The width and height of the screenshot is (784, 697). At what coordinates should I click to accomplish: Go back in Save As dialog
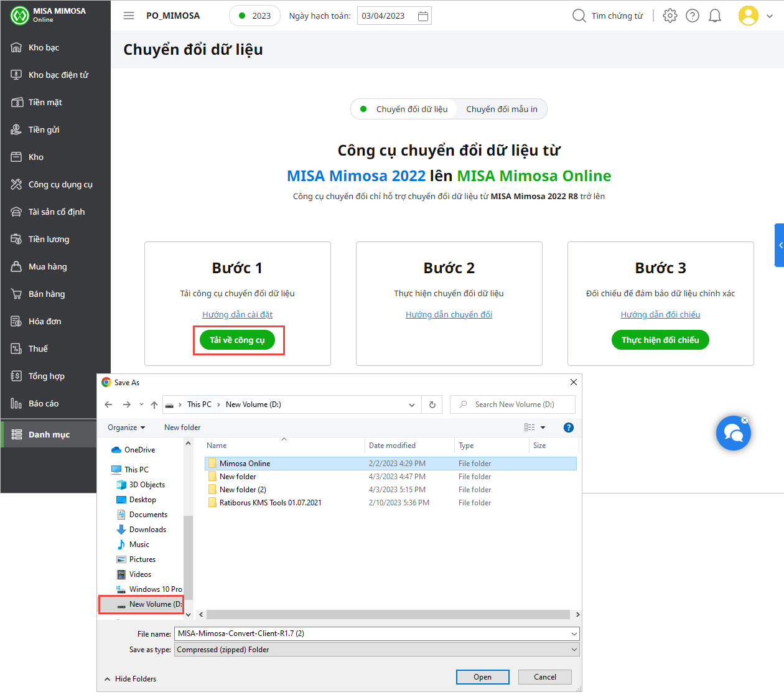tap(108, 405)
